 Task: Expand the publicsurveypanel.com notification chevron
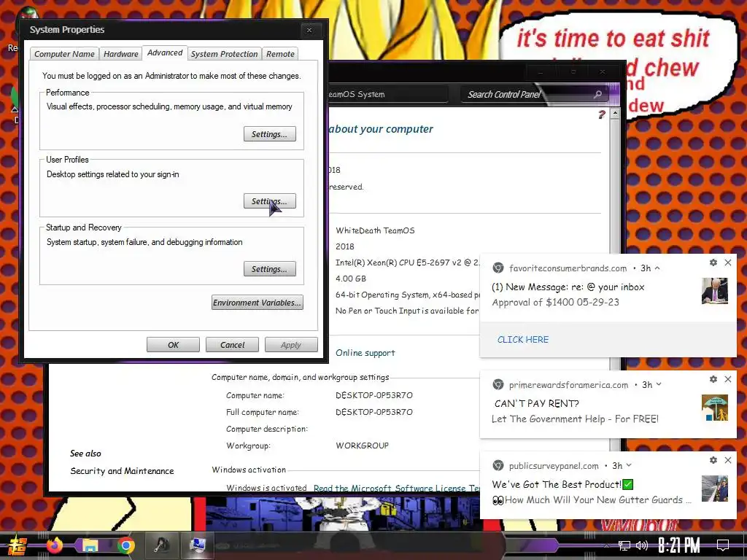(629, 465)
